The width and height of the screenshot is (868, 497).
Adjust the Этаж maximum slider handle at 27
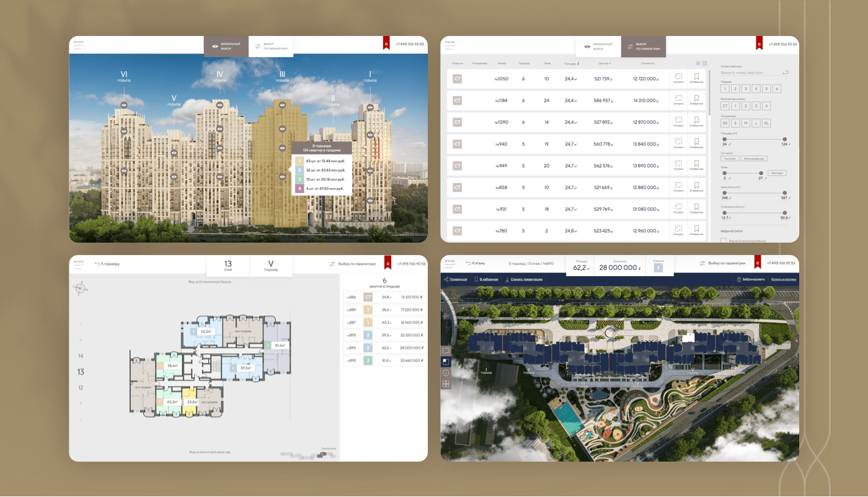coord(761,173)
